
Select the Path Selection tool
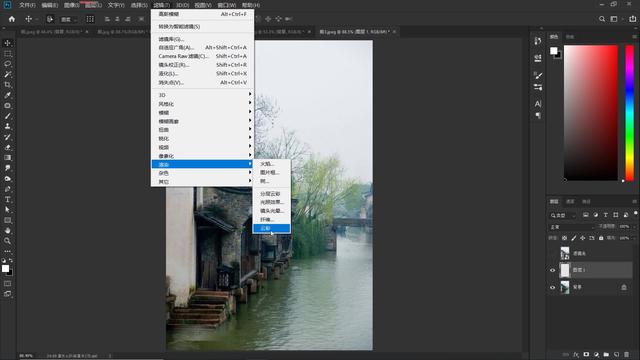click(x=7, y=210)
